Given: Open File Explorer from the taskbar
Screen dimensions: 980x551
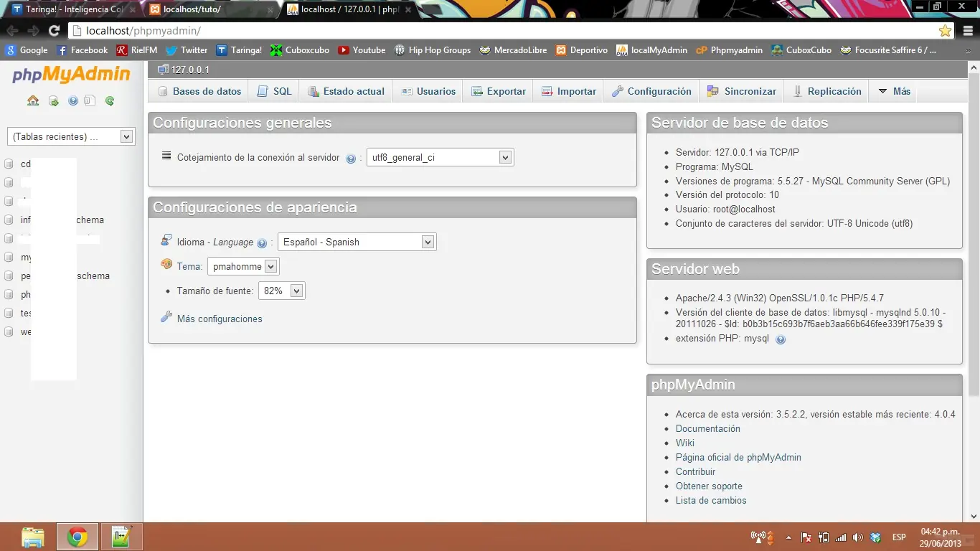Looking at the screenshot, I should click(x=33, y=537).
